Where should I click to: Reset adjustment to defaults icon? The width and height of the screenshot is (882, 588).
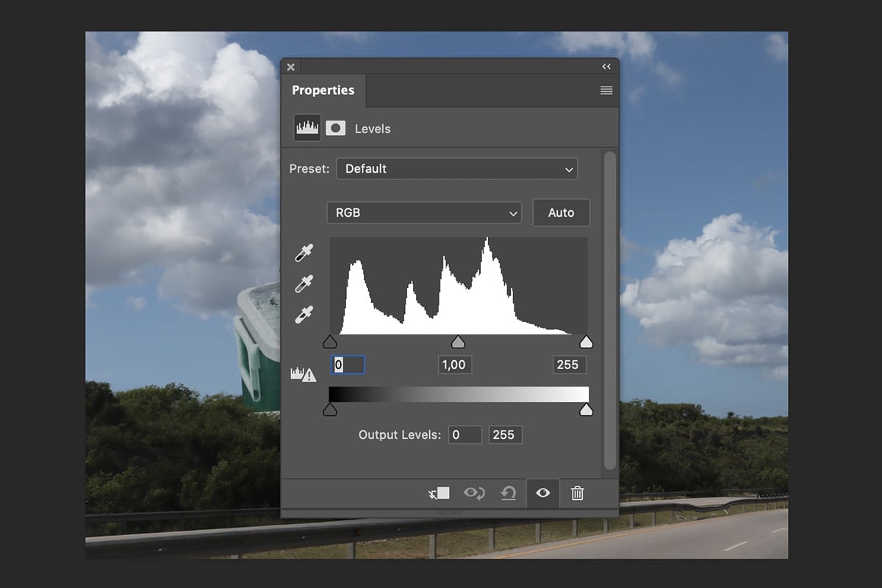click(508, 493)
